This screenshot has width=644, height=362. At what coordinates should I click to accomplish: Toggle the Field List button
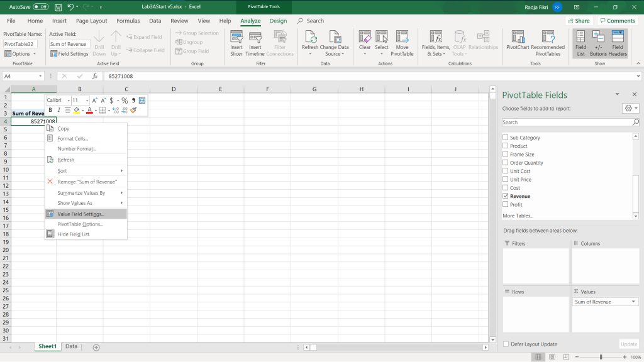tap(580, 42)
